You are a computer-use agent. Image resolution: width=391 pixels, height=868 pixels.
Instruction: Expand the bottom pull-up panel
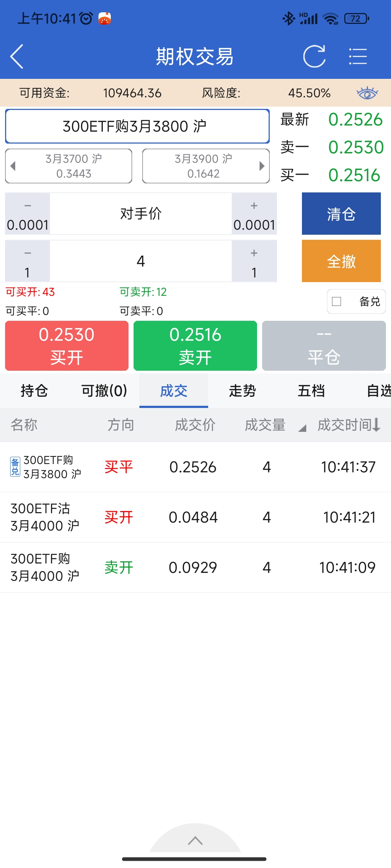[x=195, y=841]
